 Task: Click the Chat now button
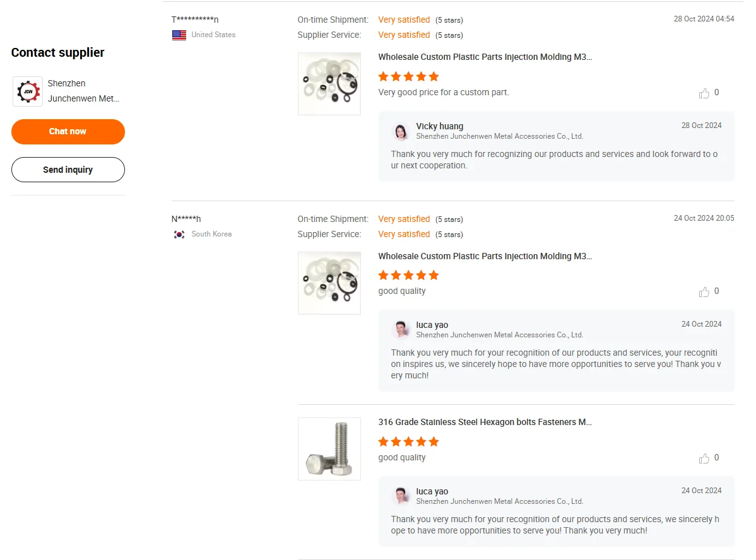68,132
